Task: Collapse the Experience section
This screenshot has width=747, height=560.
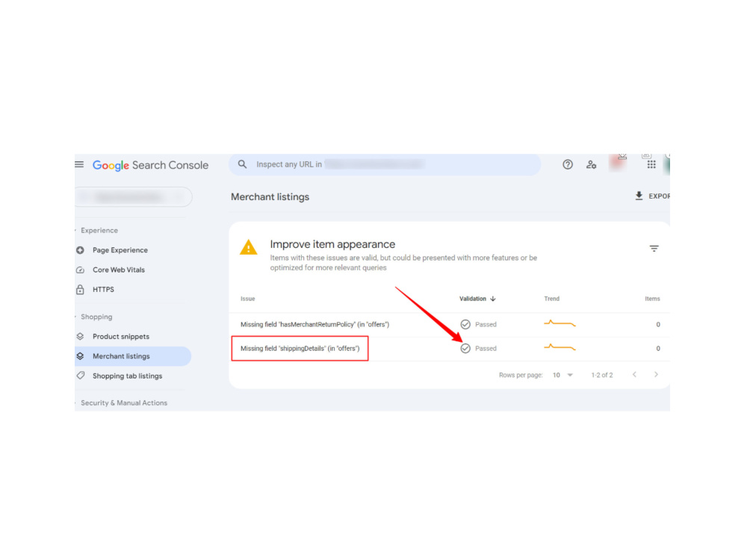Action: click(x=99, y=231)
